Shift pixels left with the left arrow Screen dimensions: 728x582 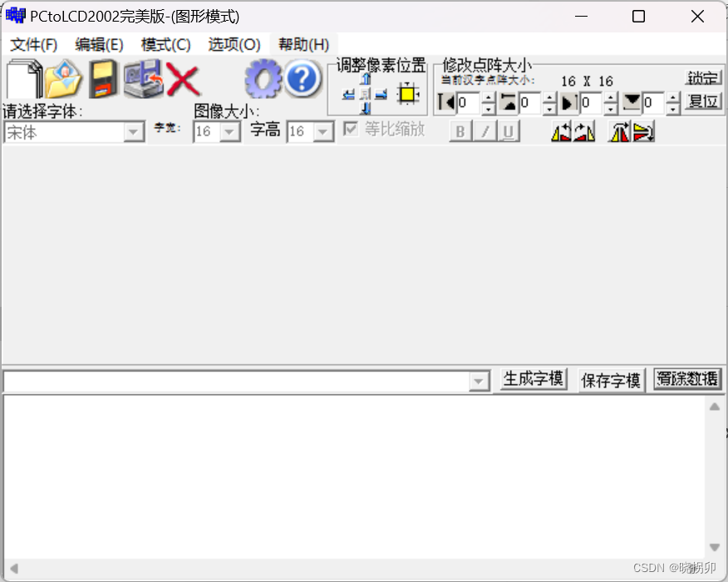[349, 95]
